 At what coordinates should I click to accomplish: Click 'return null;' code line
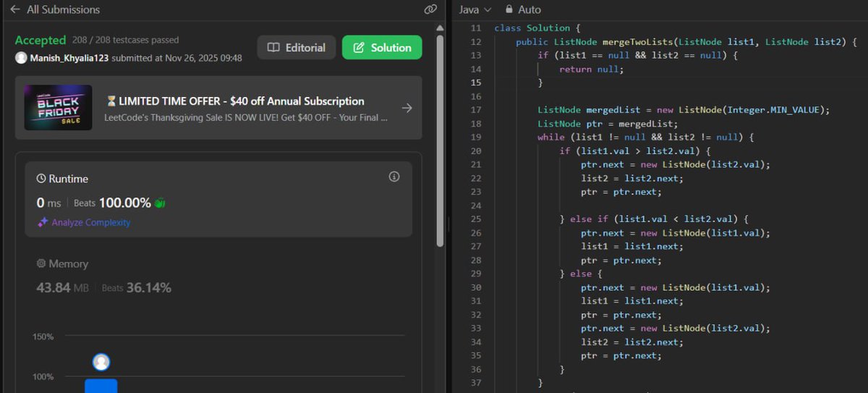tap(591, 69)
